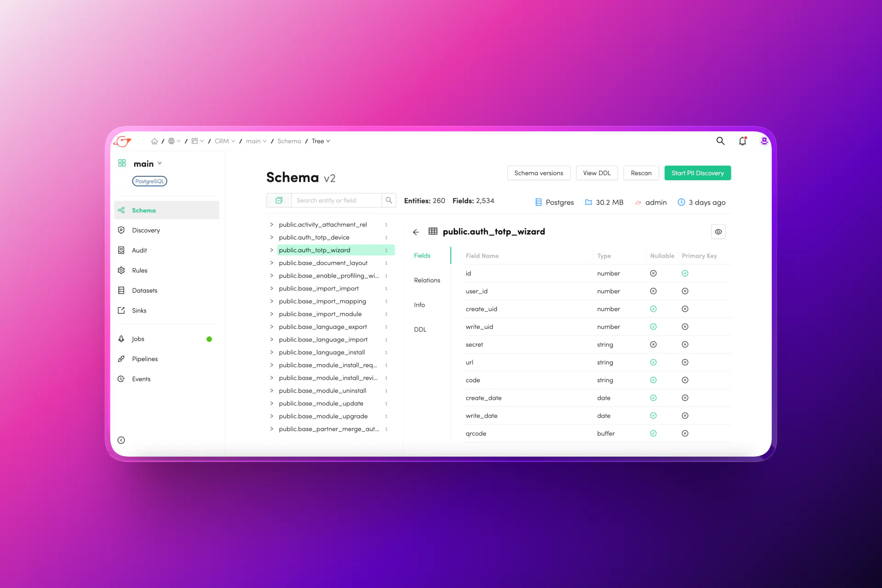882x588 pixels.
Task: Switch to the Relations tab
Action: coord(427,280)
